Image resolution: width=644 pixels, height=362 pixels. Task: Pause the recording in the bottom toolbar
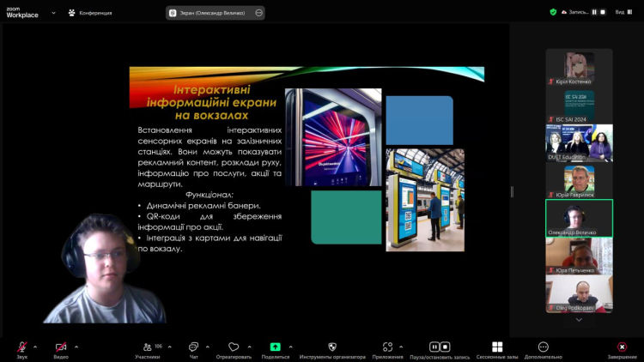(434, 347)
